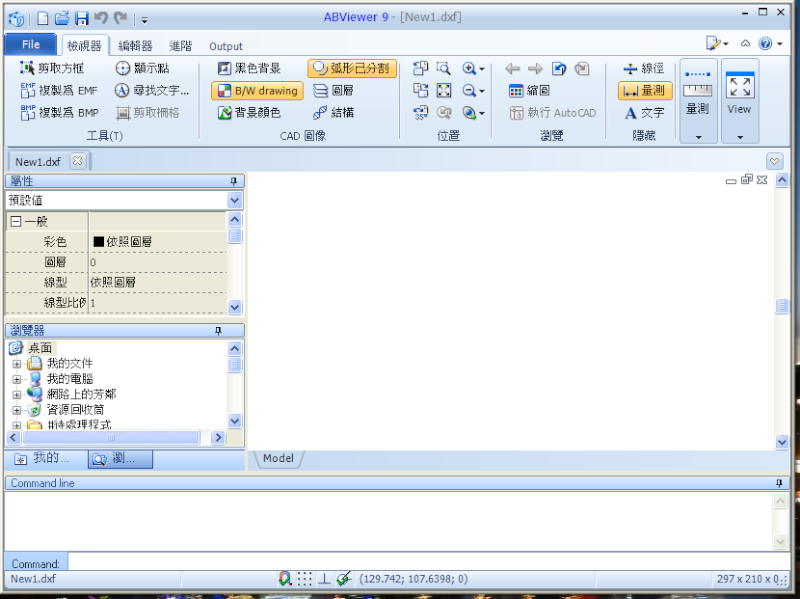Viewport: 800px width, 599px height.
Task: Open the 尋找文字 find text tool
Action: (x=152, y=90)
